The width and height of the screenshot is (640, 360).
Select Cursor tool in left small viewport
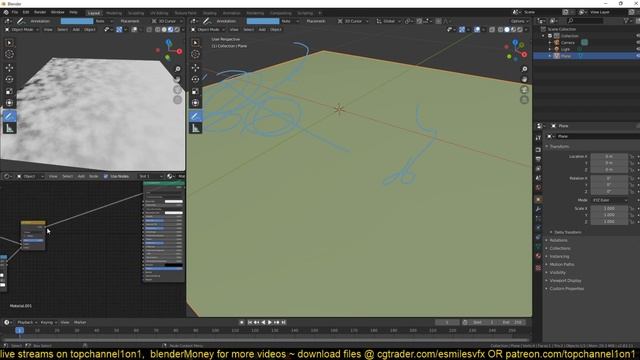click(9, 54)
